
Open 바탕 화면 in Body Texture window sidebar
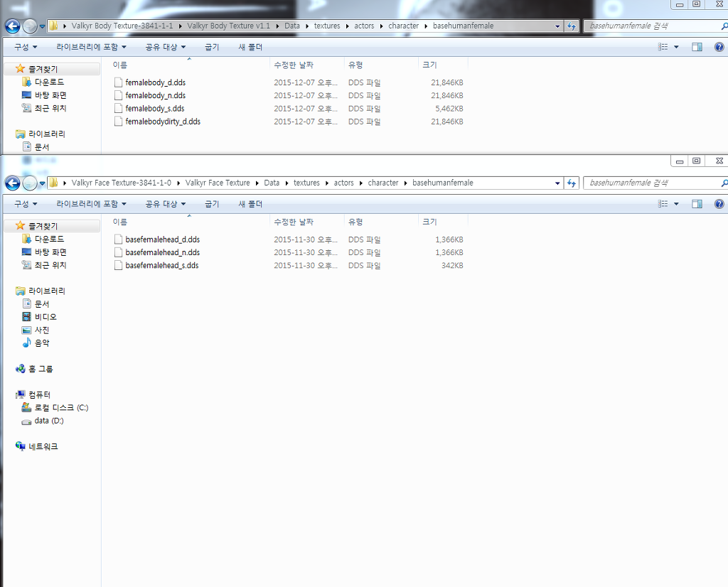44,95
